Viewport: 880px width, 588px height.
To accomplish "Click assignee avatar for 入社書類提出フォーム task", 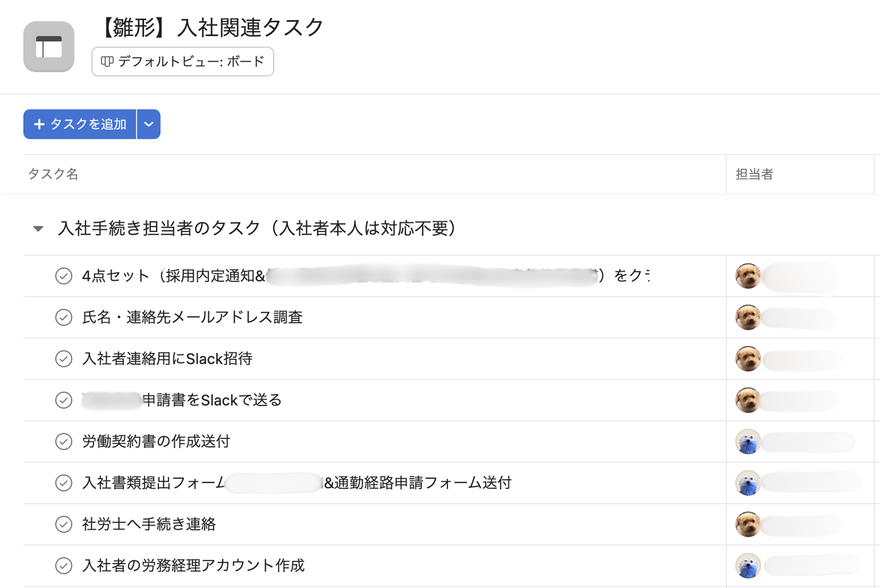I will [x=748, y=483].
